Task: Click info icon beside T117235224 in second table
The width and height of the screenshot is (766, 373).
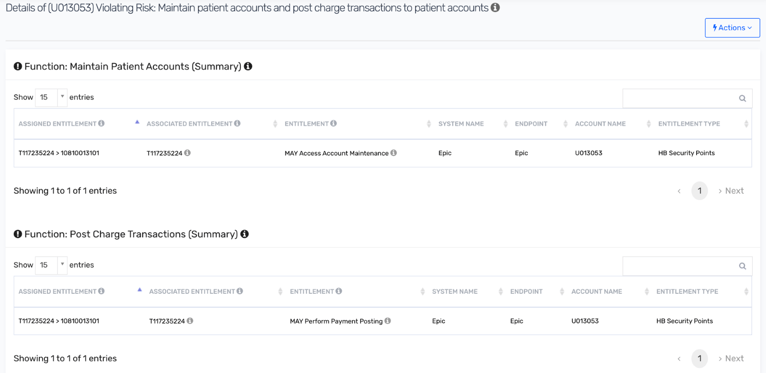Action: point(190,321)
